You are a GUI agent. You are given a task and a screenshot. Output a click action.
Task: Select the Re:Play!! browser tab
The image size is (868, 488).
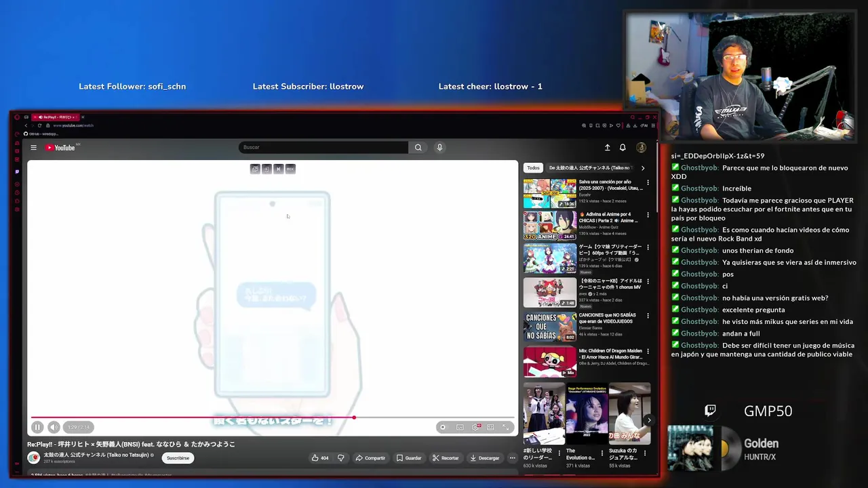tap(55, 117)
